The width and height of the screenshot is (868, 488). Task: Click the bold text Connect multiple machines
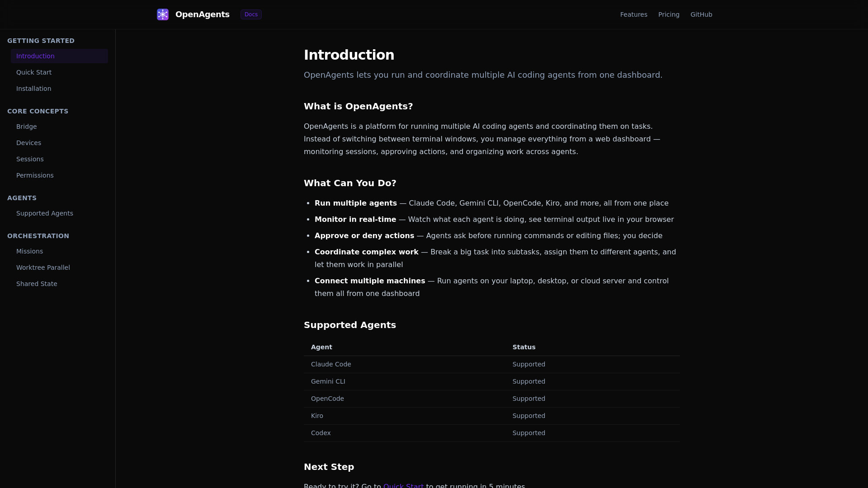[x=370, y=281]
